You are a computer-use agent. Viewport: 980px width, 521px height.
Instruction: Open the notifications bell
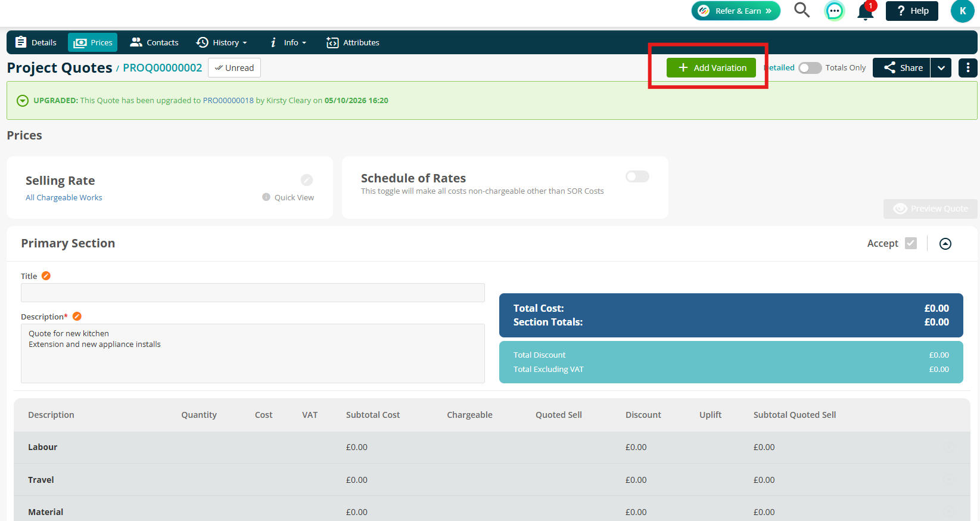[x=865, y=11]
